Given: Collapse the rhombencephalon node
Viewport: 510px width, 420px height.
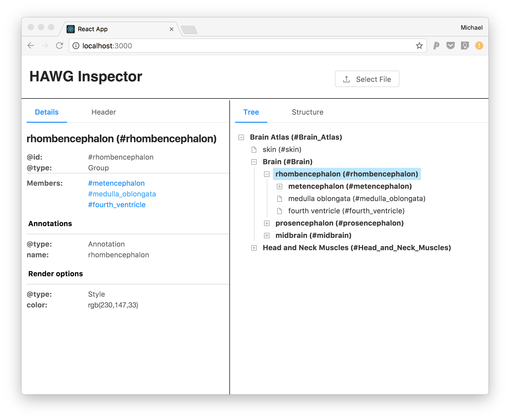Looking at the screenshot, I should (x=267, y=174).
